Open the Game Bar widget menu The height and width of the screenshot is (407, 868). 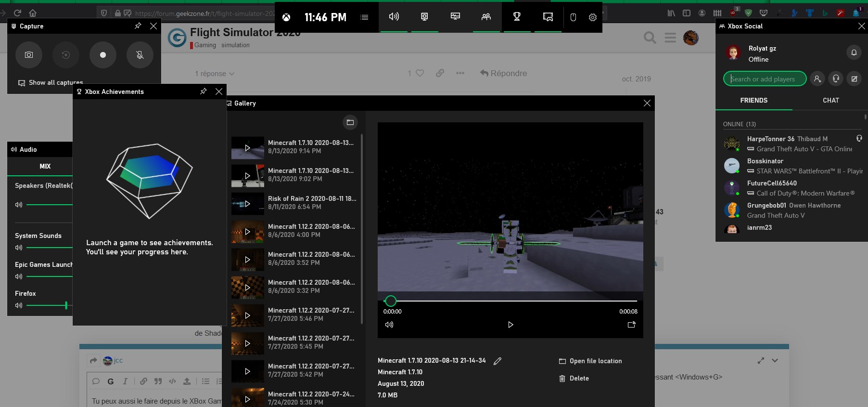tap(364, 17)
